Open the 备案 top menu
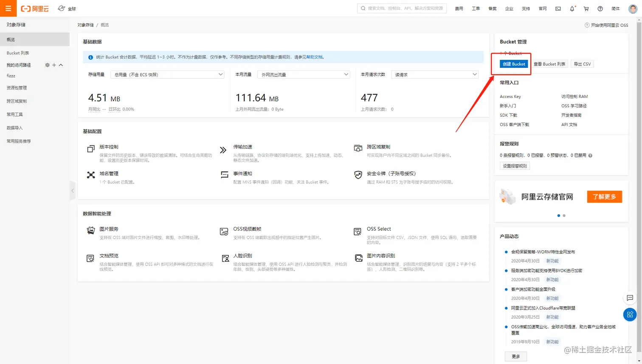Image resolution: width=642 pixels, height=364 pixels. [493, 8]
